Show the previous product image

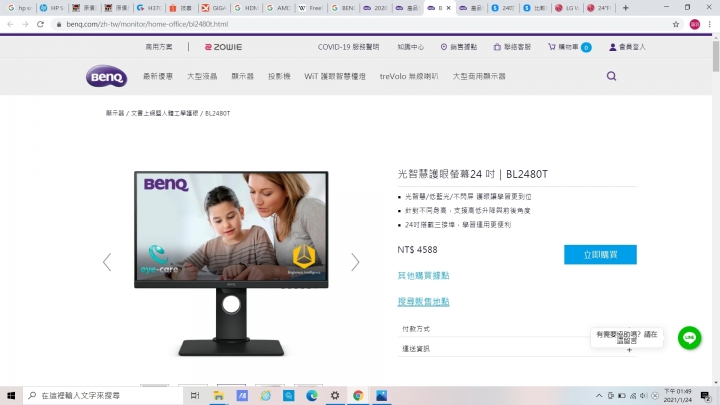107,262
